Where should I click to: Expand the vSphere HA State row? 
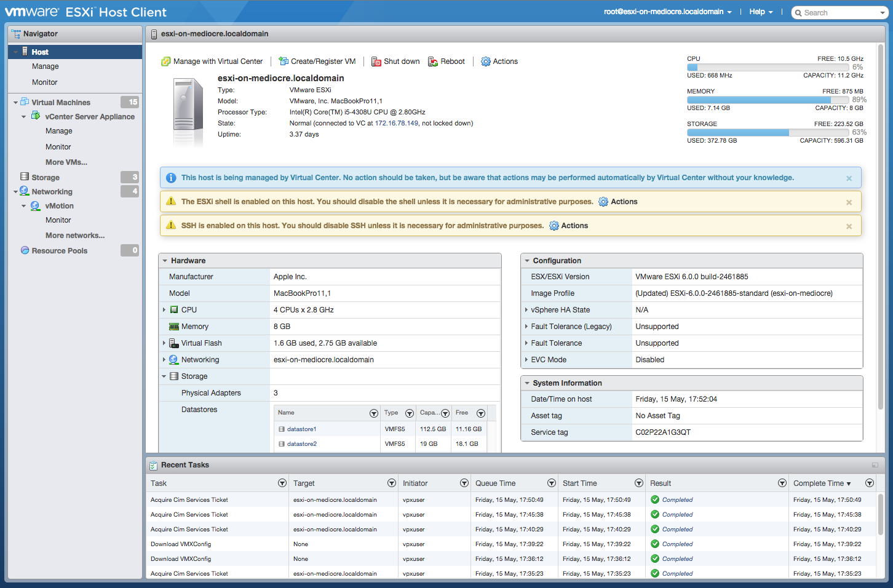pyautogui.click(x=526, y=310)
